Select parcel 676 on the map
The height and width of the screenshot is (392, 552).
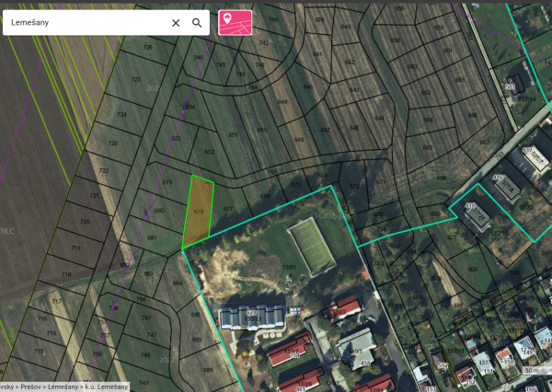pos(265,196)
